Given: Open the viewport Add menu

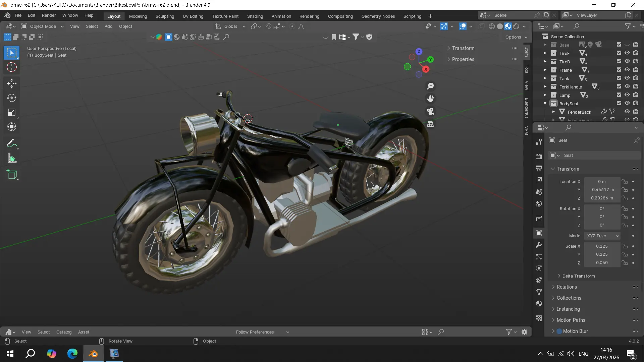Looking at the screenshot, I should click(x=108, y=26).
